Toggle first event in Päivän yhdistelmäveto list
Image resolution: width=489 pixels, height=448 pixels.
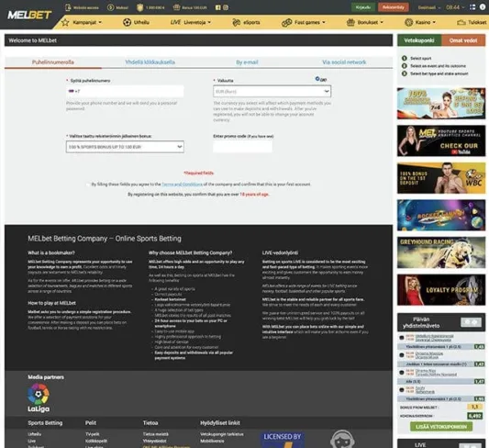(x=402, y=338)
